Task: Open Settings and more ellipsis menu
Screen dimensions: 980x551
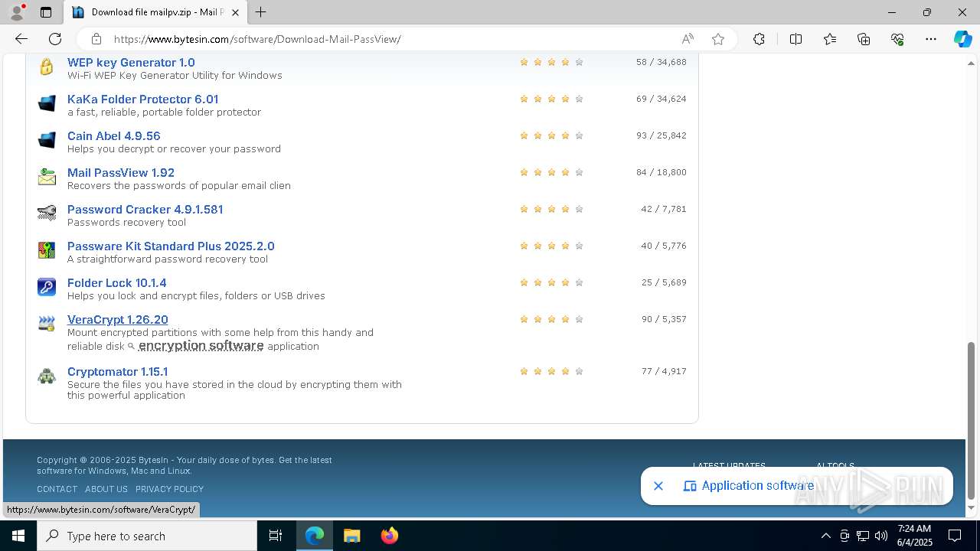Action: [931, 39]
